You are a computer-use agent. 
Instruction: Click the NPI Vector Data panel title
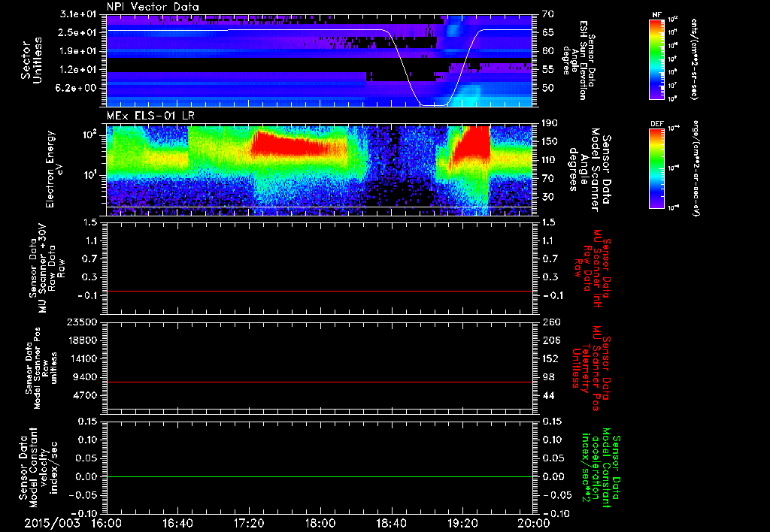point(153,7)
